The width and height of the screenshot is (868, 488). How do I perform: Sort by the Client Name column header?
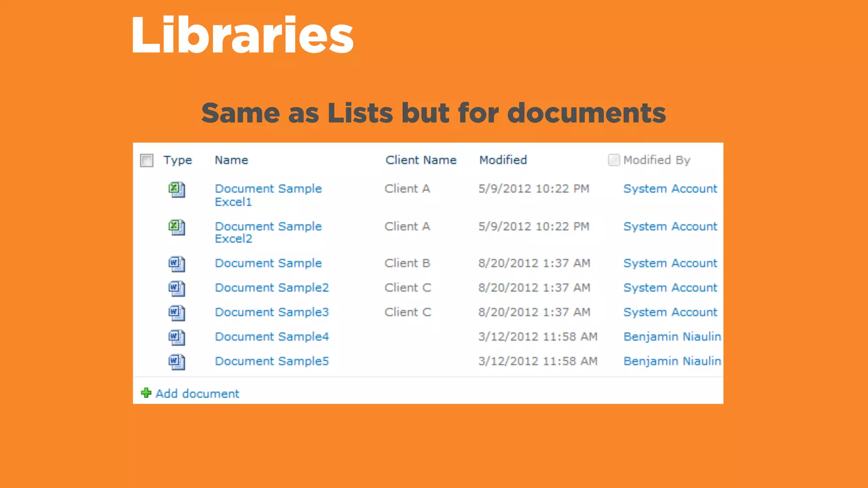click(421, 160)
